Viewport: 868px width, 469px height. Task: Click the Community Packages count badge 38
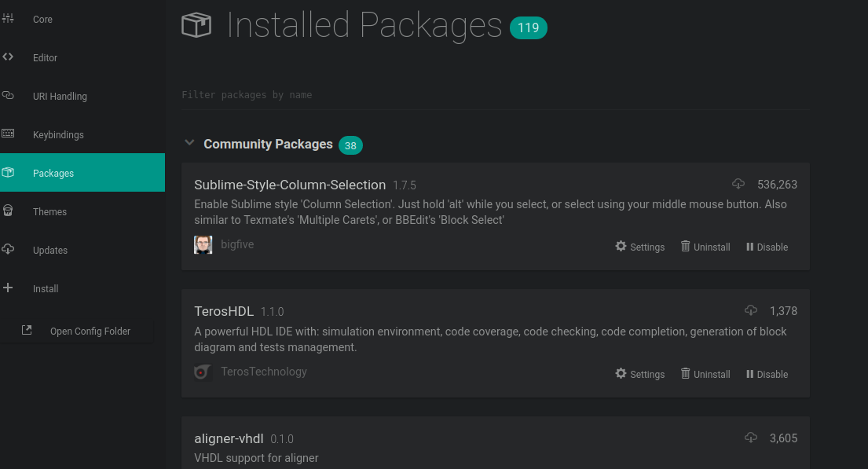pyautogui.click(x=350, y=145)
